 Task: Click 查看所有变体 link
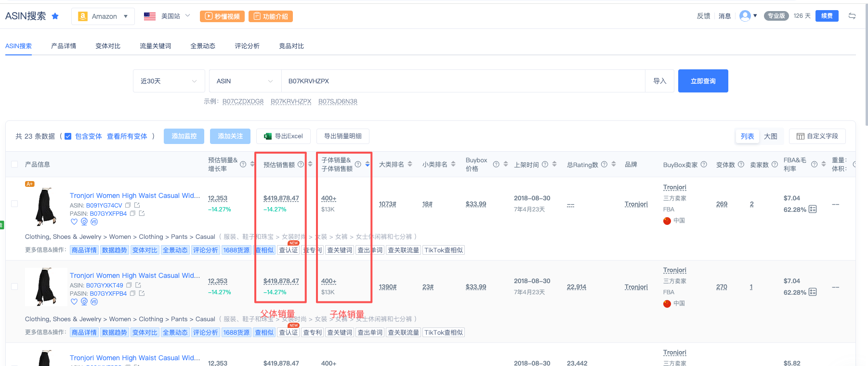pos(127,136)
